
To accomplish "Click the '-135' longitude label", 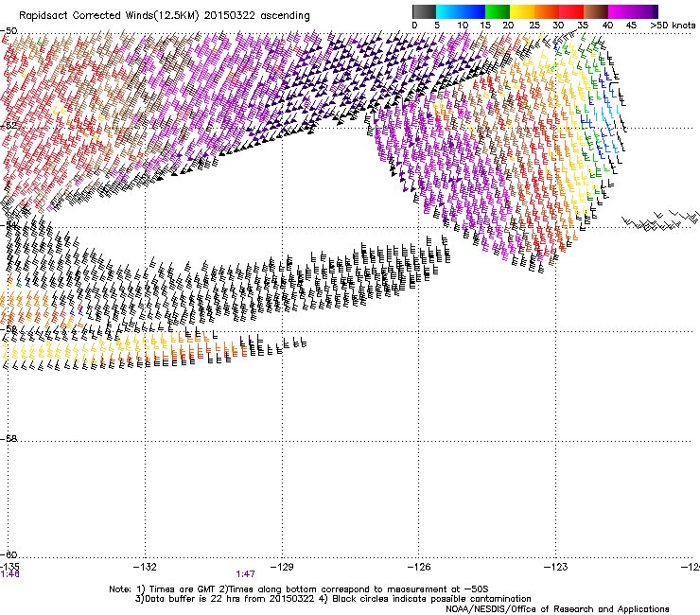I will pos(9,567).
